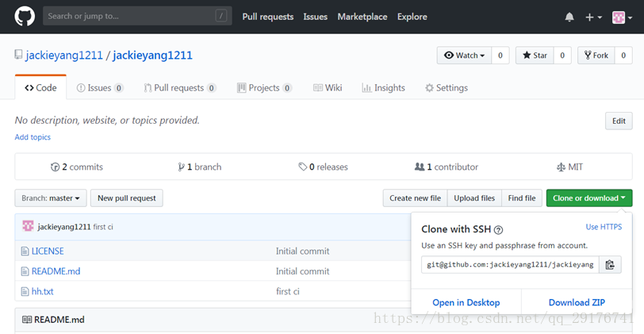Open the README.md file
Image resolution: width=644 pixels, height=334 pixels.
coord(56,271)
